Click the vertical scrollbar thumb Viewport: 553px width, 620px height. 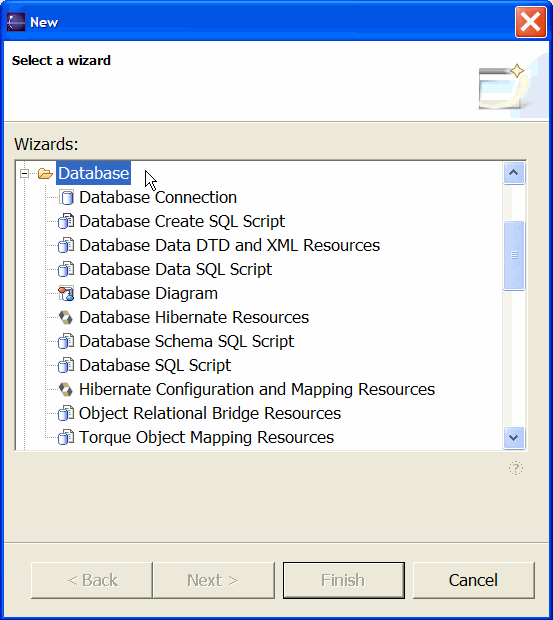pyautogui.click(x=514, y=256)
